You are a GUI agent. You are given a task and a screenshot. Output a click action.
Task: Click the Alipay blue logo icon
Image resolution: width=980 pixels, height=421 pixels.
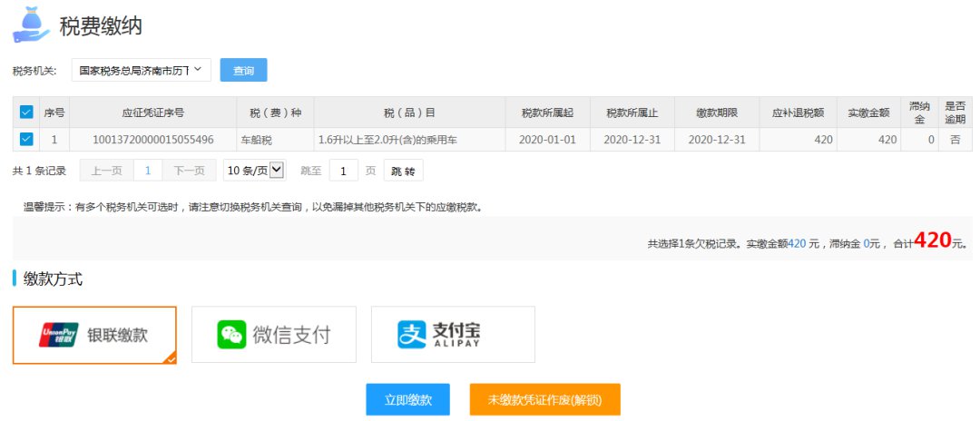[x=411, y=335]
